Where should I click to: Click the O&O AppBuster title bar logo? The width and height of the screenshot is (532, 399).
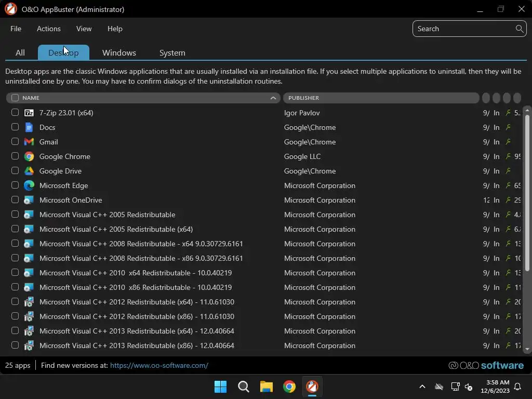point(11,9)
